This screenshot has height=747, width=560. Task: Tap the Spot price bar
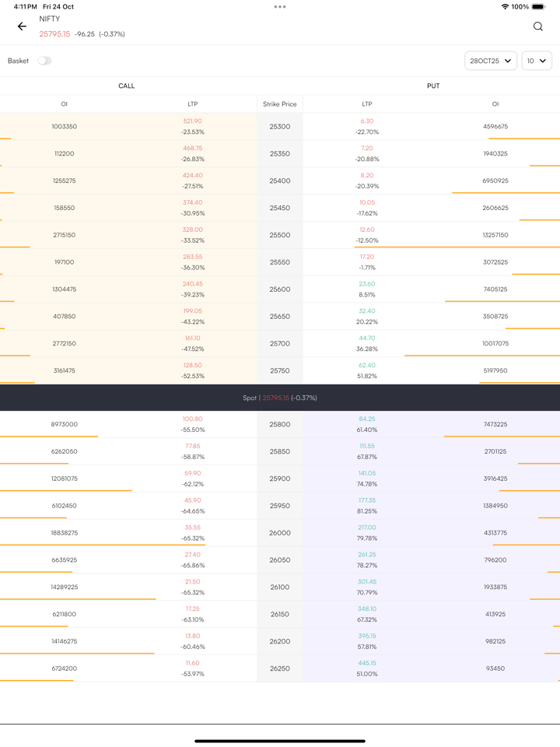280,398
